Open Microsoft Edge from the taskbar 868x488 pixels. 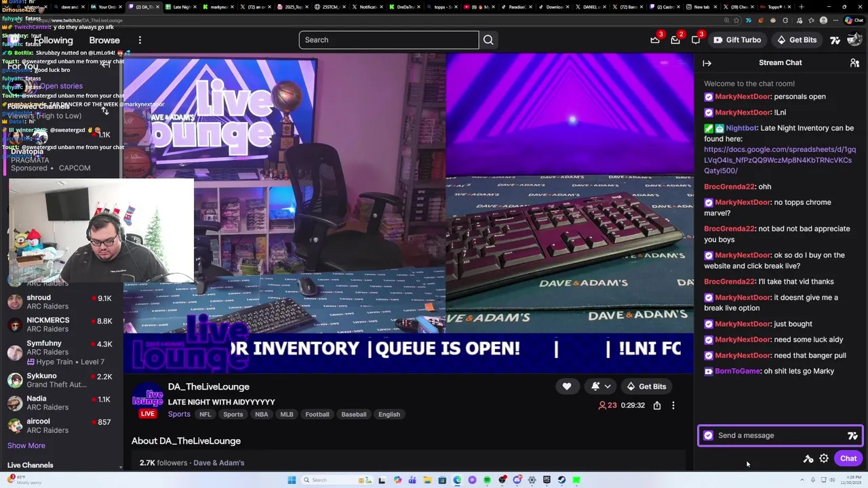[457, 480]
